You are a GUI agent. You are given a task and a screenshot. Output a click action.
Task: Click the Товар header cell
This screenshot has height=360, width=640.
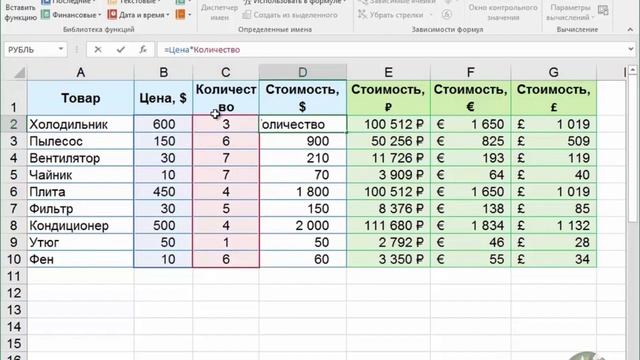click(80, 98)
